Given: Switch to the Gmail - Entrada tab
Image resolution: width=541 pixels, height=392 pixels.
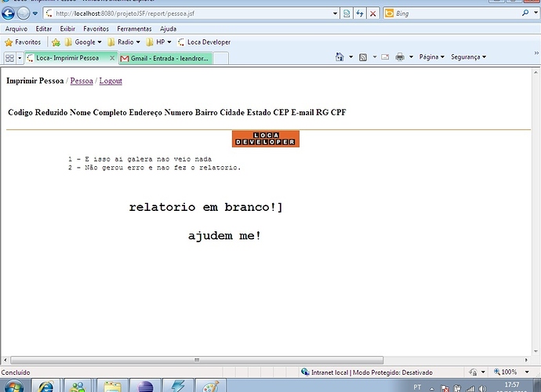Looking at the screenshot, I should 165,58.
